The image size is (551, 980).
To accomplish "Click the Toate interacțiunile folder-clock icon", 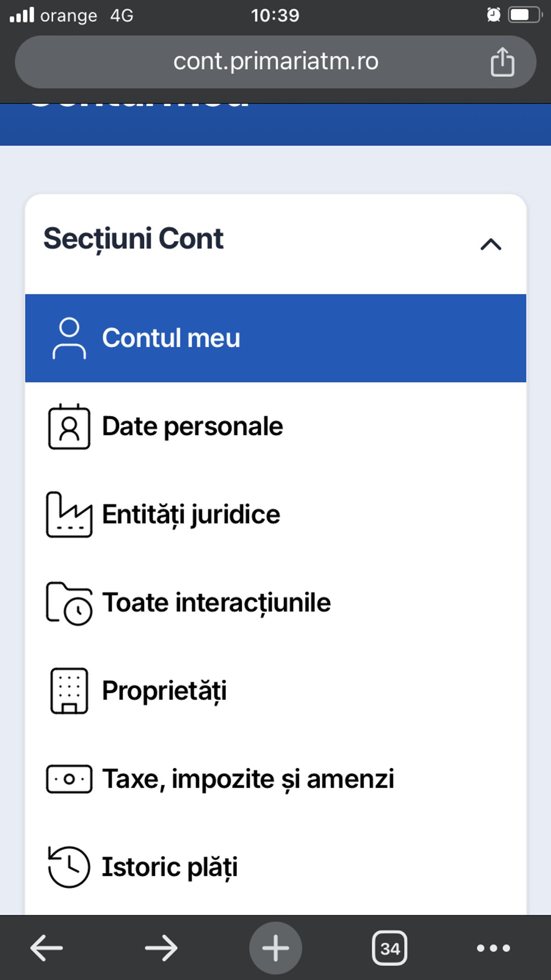I will tap(69, 603).
